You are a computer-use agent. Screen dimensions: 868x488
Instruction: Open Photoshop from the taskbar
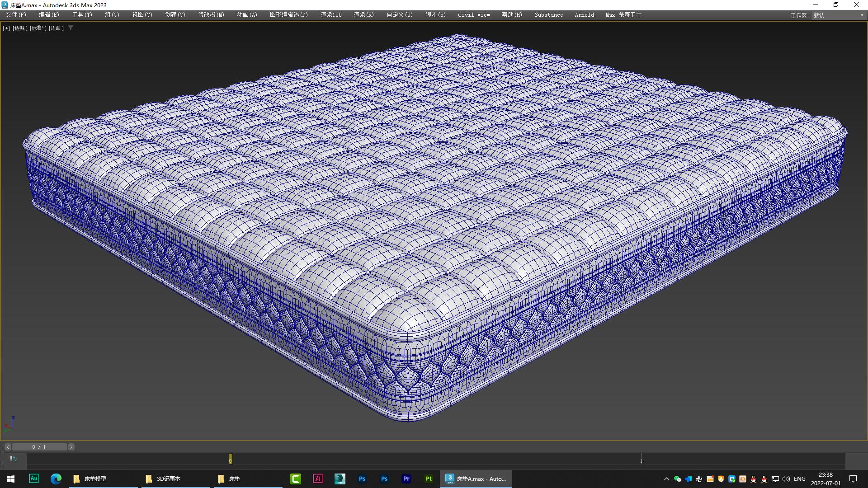tap(362, 479)
